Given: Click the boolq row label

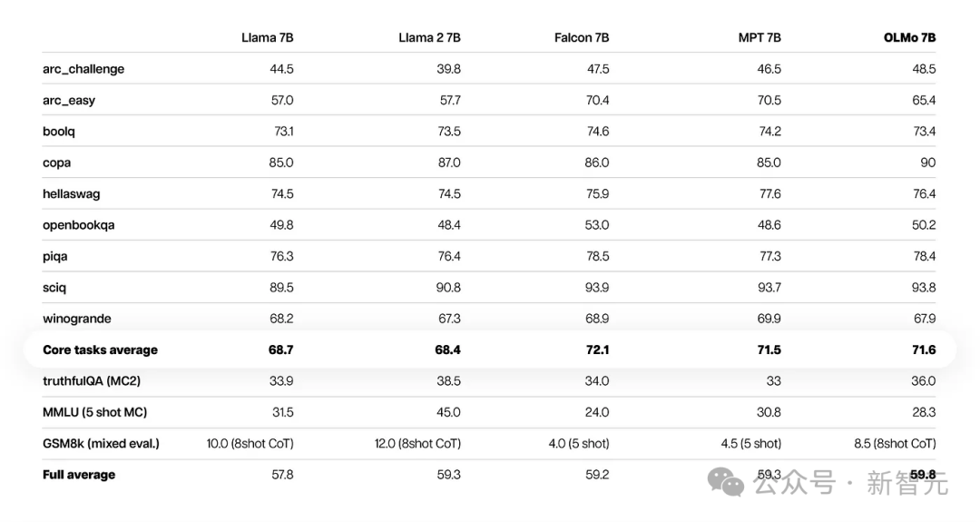Looking at the screenshot, I should click(59, 132).
